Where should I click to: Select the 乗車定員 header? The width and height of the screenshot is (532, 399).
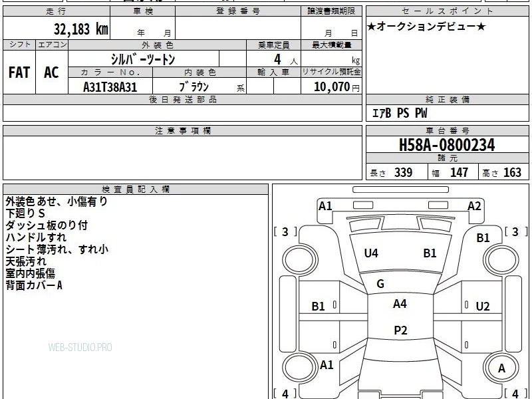coord(273,45)
